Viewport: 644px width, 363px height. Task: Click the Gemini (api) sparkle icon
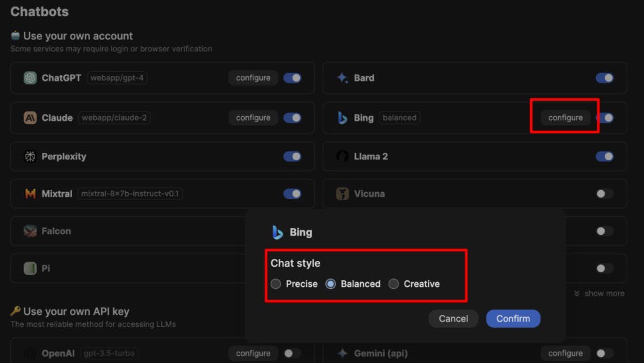click(x=342, y=353)
